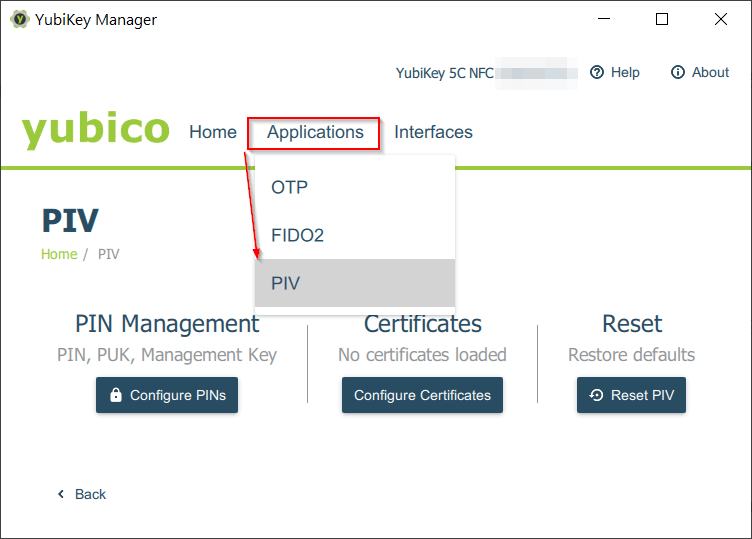The height and width of the screenshot is (539, 752).
Task: Close the YubiKey Manager window
Action: tap(720, 19)
